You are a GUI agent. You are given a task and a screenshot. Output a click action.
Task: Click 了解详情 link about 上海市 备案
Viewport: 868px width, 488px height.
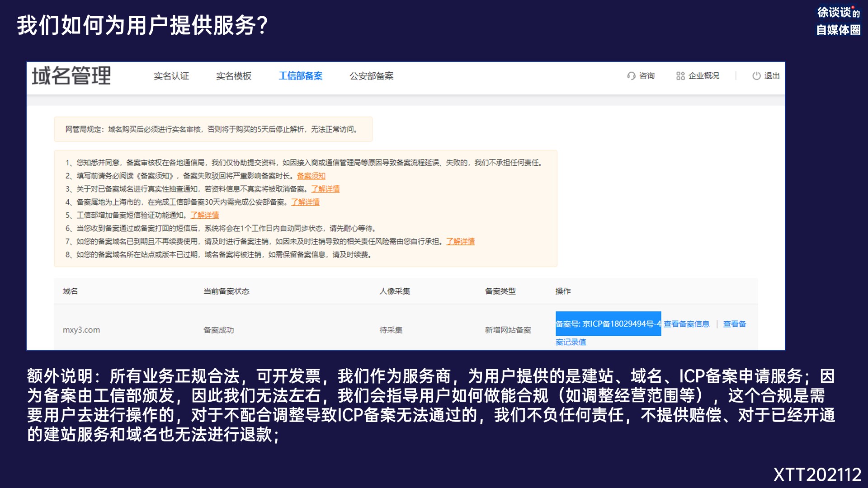tap(305, 202)
